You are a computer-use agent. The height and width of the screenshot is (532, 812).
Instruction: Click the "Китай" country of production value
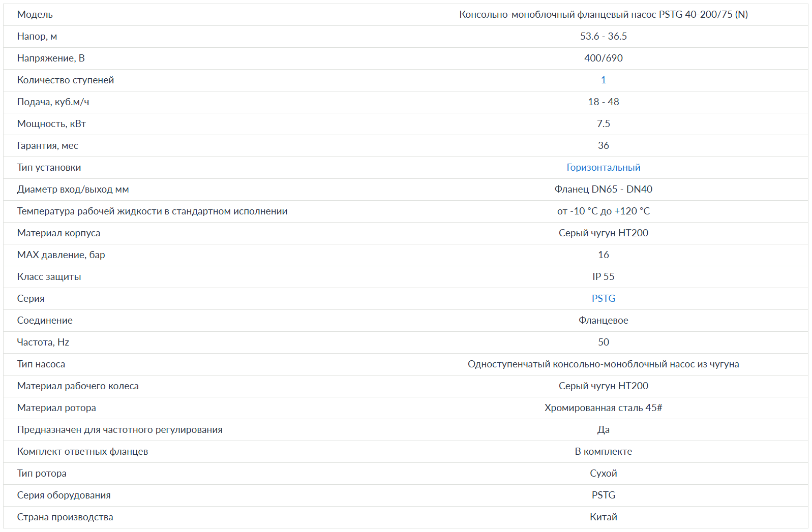(x=603, y=517)
